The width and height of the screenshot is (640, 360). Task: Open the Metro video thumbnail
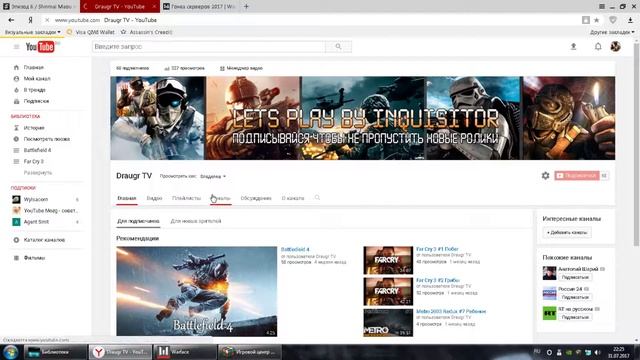pyautogui.click(x=388, y=322)
